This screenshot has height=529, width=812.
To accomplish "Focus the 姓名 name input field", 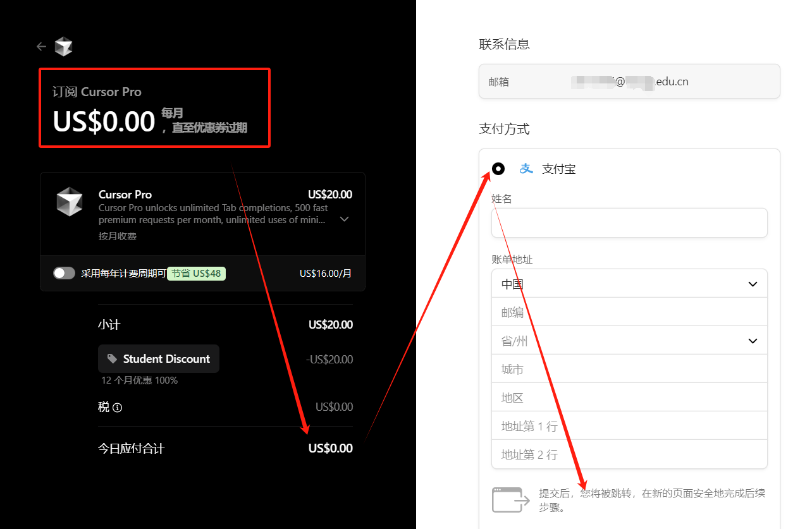I will (x=629, y=222).
